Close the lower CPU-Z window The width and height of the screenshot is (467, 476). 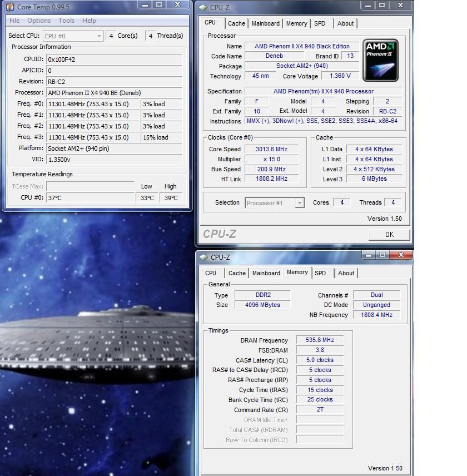[401, 255]
